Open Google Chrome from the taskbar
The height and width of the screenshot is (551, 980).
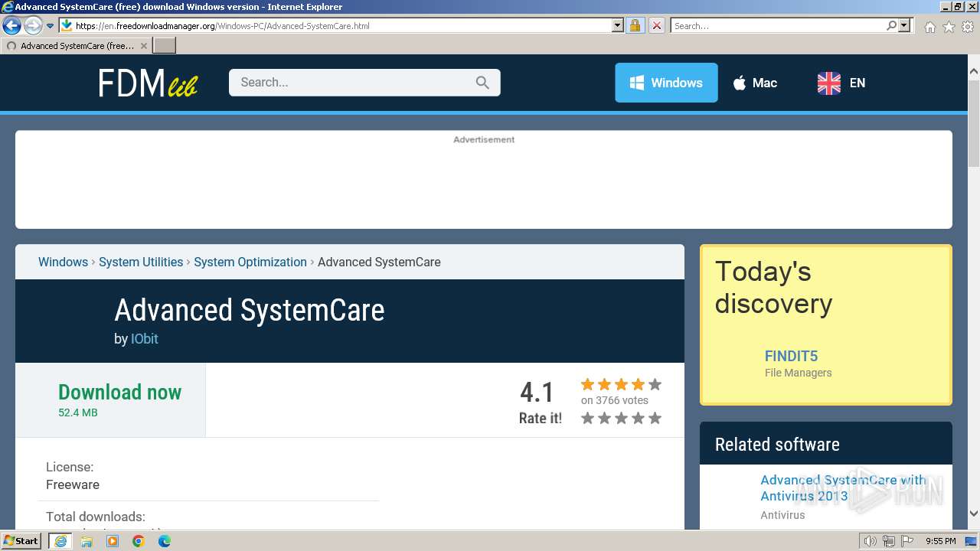(x=139, y=541)
